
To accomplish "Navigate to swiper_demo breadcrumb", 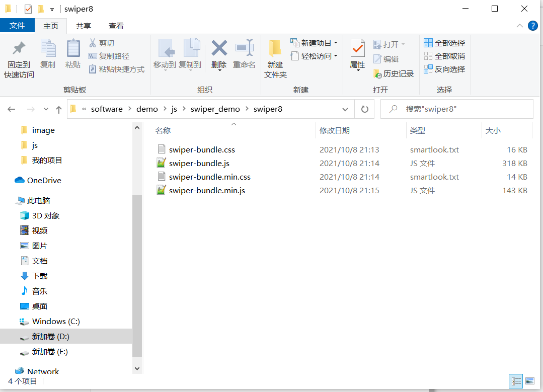I will pos(215,109).
